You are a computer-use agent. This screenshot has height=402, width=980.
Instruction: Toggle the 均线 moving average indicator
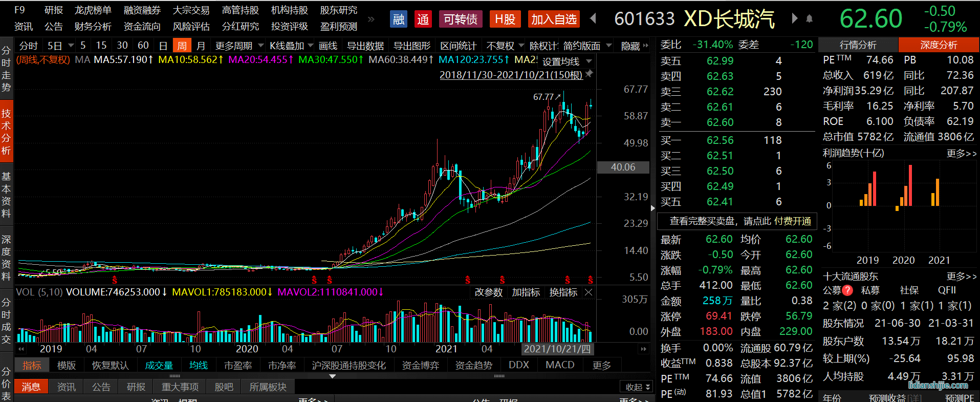pos(199,365)
